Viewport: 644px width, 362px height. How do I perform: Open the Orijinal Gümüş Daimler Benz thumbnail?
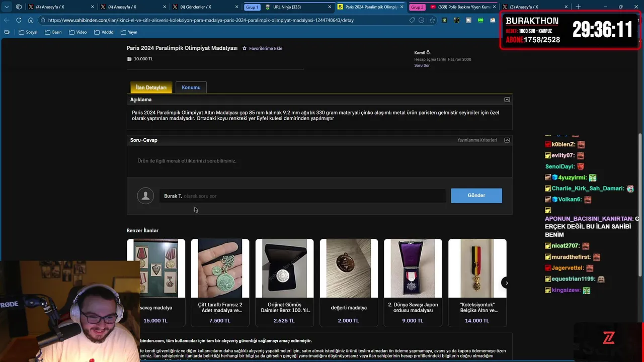284,268
